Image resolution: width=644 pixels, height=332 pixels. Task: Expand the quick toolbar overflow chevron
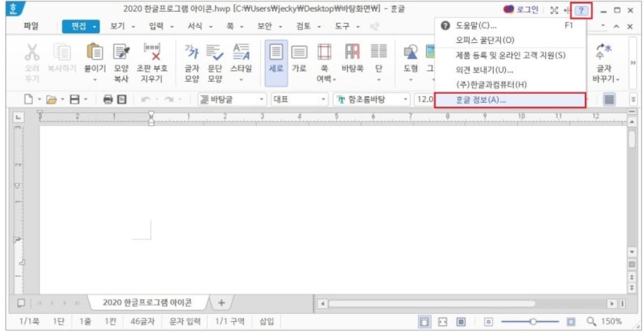pos(633,99)
